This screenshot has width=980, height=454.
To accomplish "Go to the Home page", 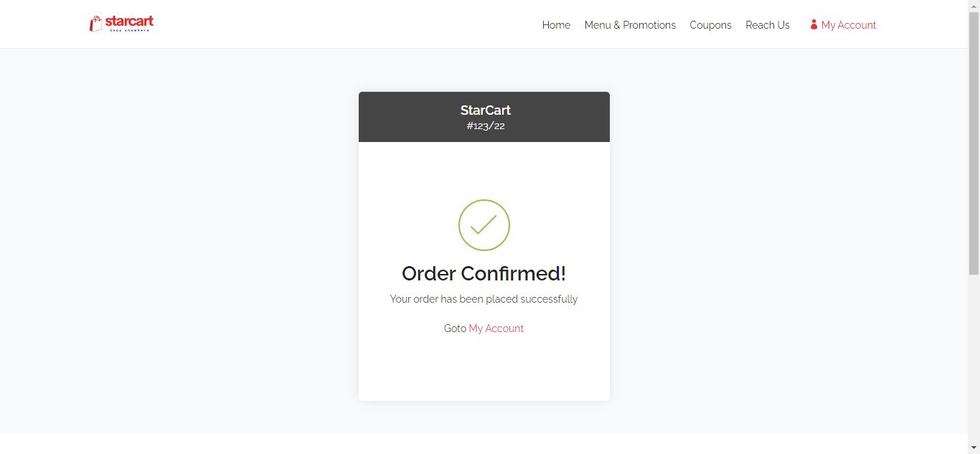I will [556, 25].
